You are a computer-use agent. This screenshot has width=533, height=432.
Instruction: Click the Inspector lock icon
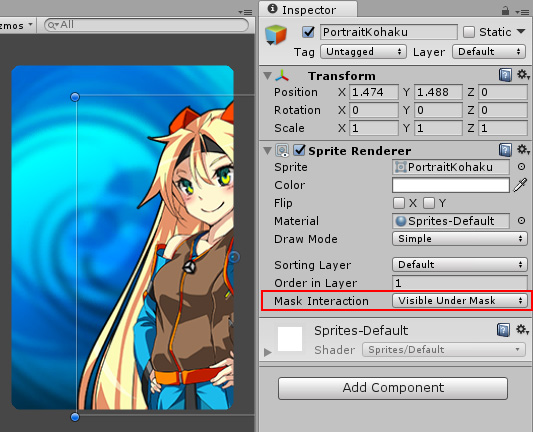505,11
